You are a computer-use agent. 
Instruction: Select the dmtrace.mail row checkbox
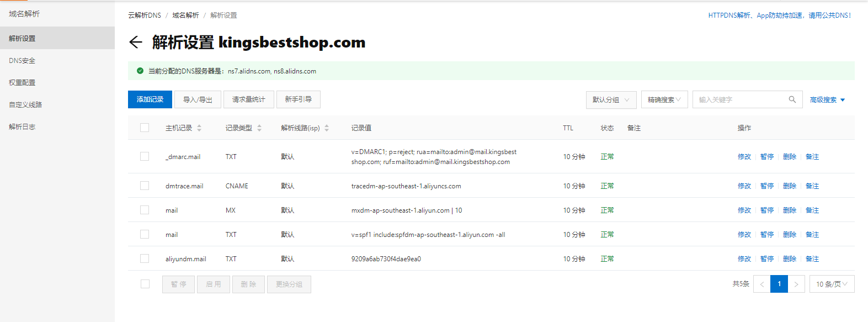pos(145,186)
